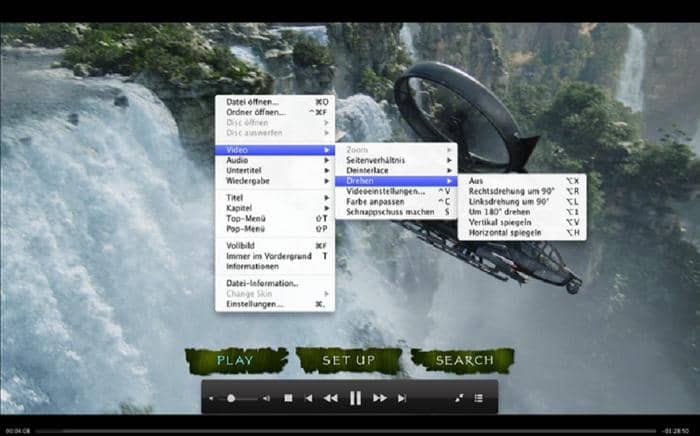Click the maximum volume speaker icon
This screenshot has height=436, width=700.
pyautogui.click(x=266, y=399)
